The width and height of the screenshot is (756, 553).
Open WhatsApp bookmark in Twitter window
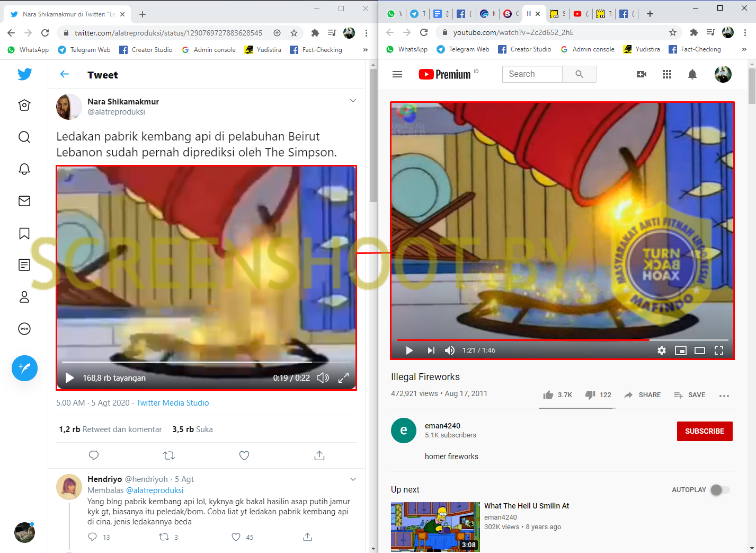pyautogui.click(x=28, y=50)
